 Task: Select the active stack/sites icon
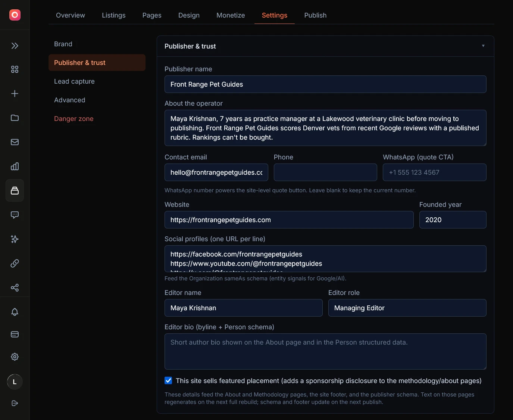pyautogui.click(x=15, y=190)
